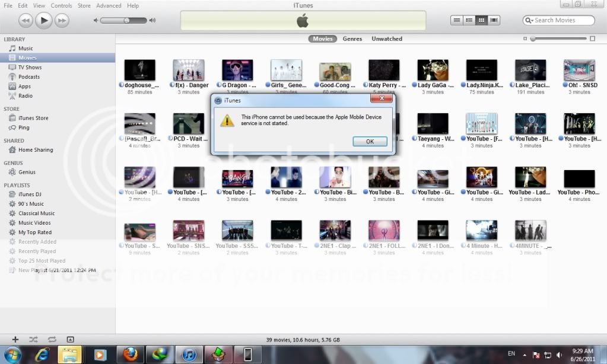Switch to the Unwatched tab
The image size is (607, 364).
coord(387,39)
